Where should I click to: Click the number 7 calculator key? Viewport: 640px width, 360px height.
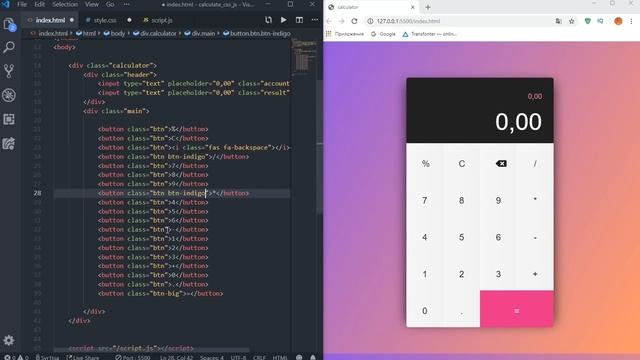click(425, 200)
